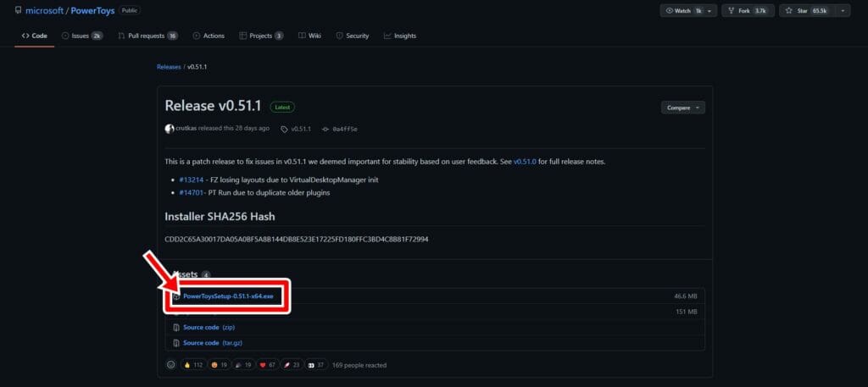Viewport: 868px width, 387px height.
Task: Click the Issues circle icon
Action: point(65,36)
